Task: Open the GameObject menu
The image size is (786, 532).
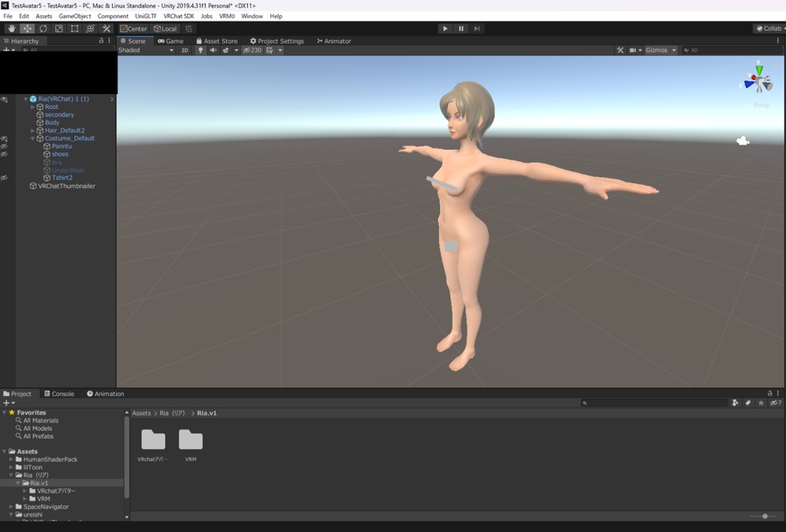Action: [x=74, y=16]
